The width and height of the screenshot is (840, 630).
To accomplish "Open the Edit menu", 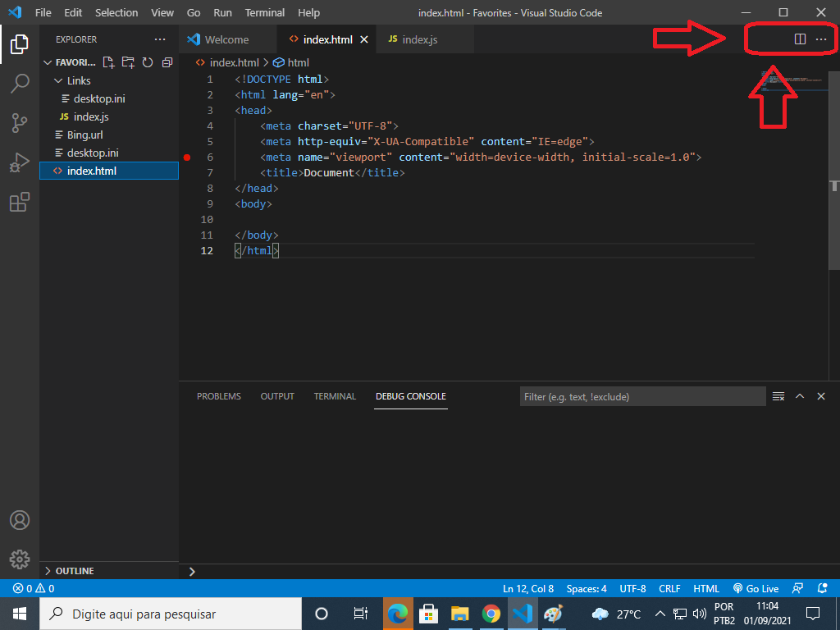I will point(73,12).
